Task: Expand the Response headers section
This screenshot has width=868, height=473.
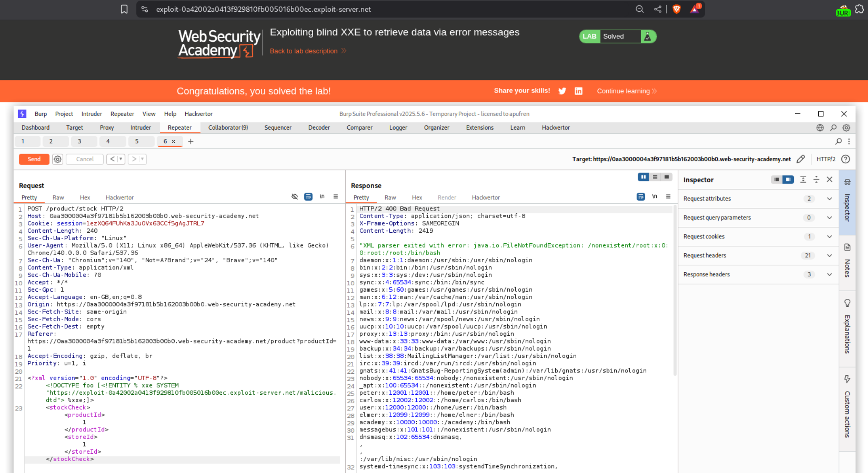Action: [x=829, y=274]
